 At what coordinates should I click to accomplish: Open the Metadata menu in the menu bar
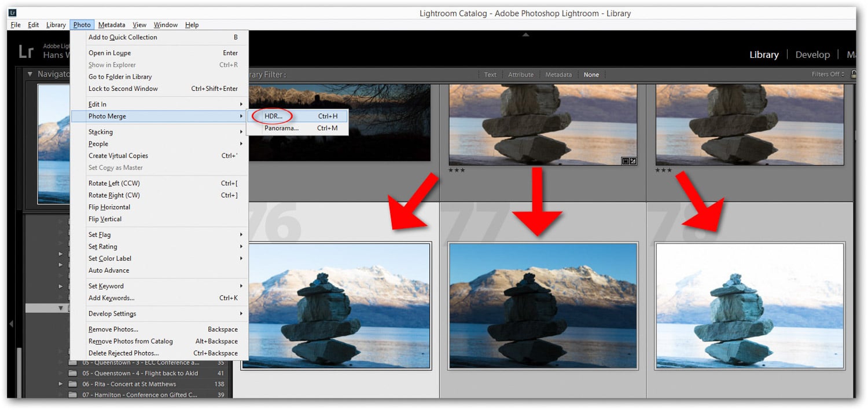pos(112,25)
